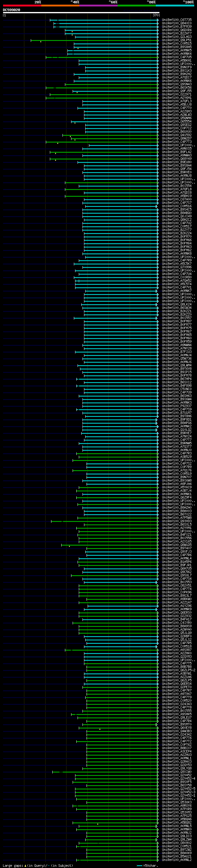Open hit UniRef100_B7FM39

point(176,26)
